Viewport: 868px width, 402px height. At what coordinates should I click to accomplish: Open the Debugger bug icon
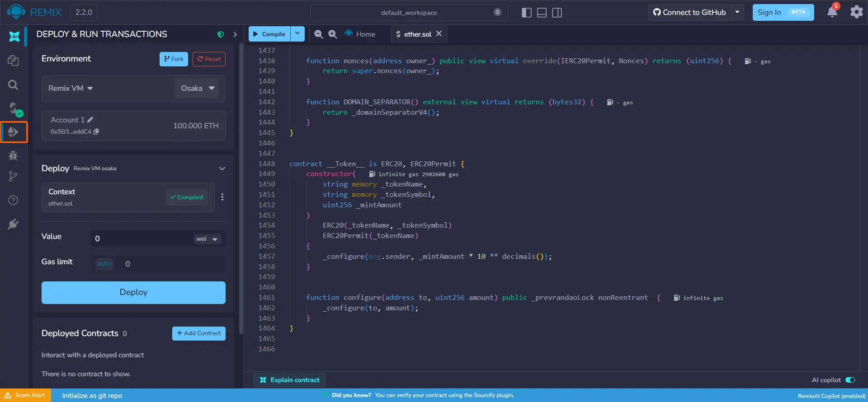13,155
